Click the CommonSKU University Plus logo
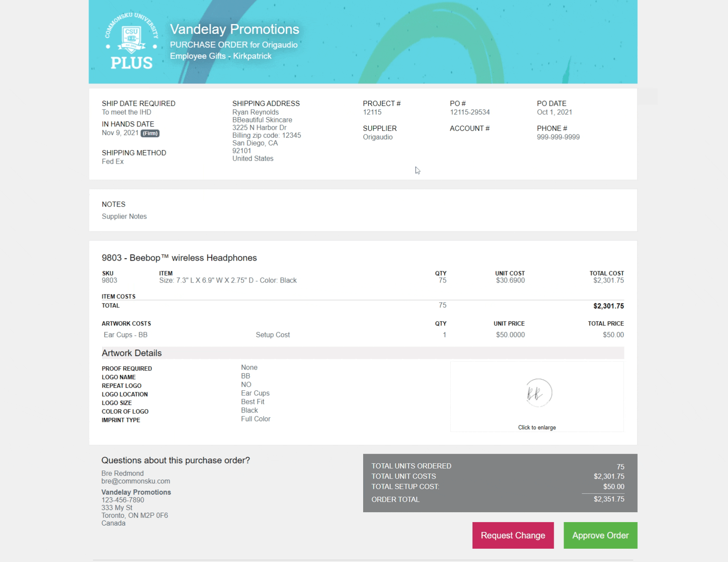The width and height of the screenshot is (728, 562). pyautogui.click(x=131, y=41)
